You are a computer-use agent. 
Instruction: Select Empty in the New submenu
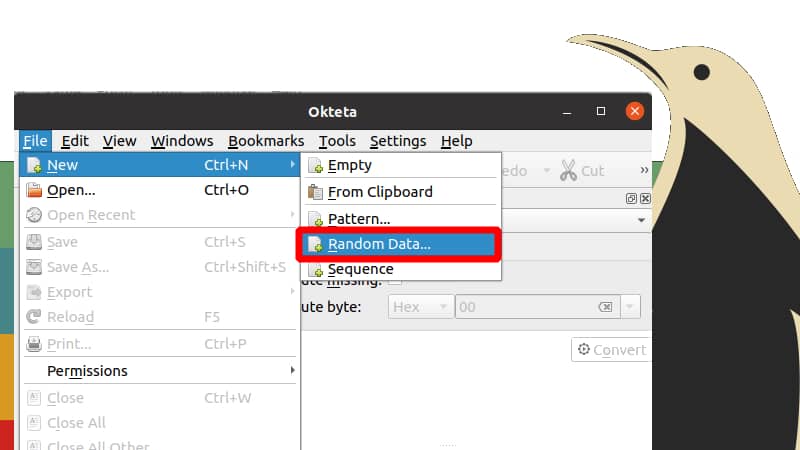coord(401,165)
